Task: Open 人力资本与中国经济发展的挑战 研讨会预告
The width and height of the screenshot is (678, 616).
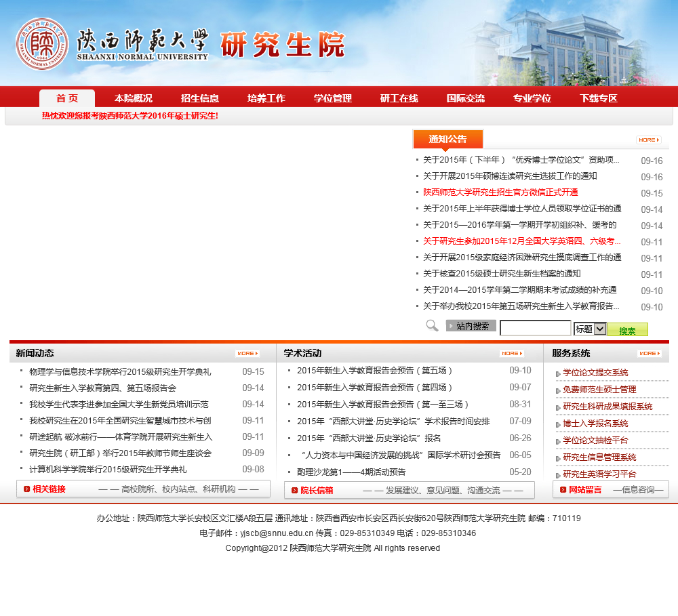Action: [401, 455]
